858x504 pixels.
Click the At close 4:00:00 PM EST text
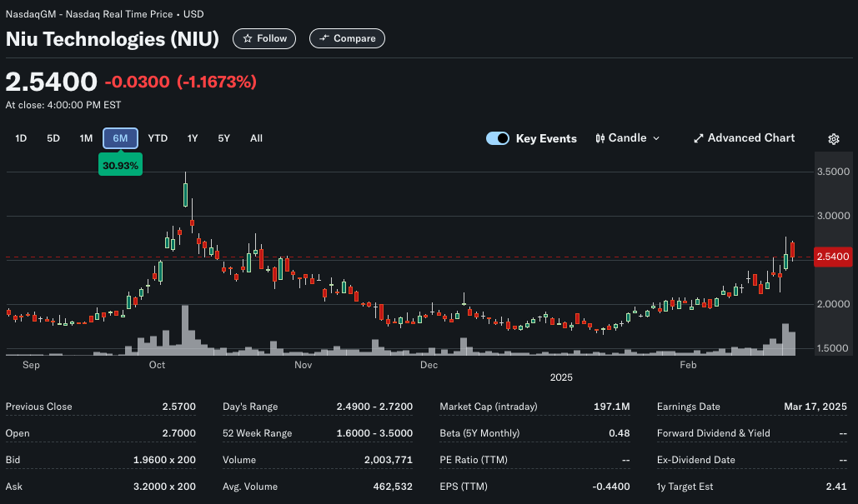pyautogui.click(x=63, y=105)
